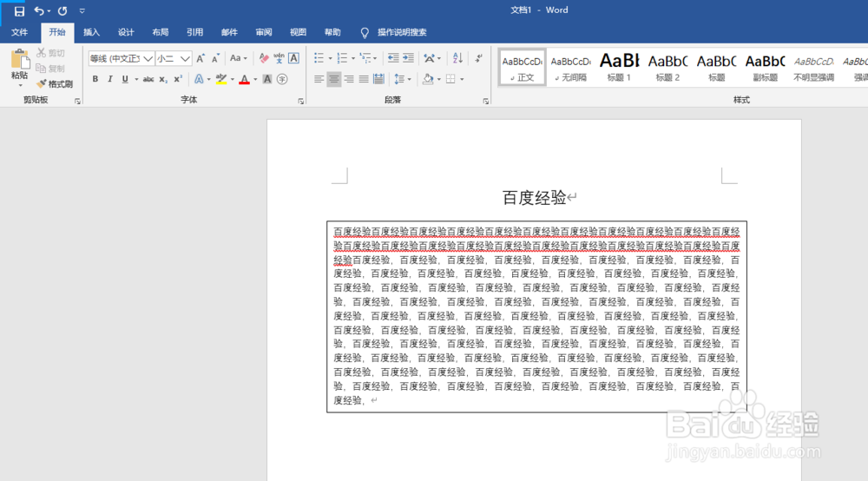Open the 段落 dialog launcher

click(485, 102)
